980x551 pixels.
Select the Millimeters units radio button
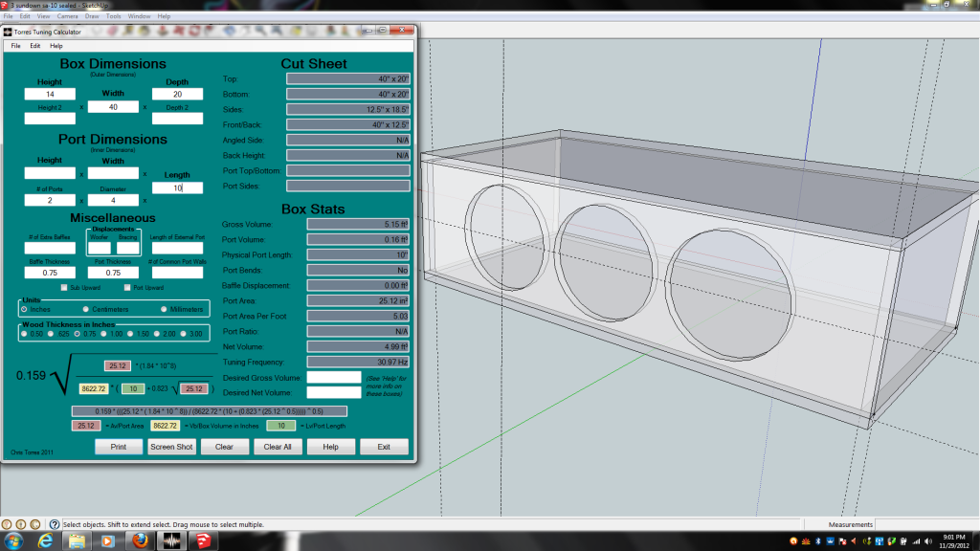(x=164, y=309)
